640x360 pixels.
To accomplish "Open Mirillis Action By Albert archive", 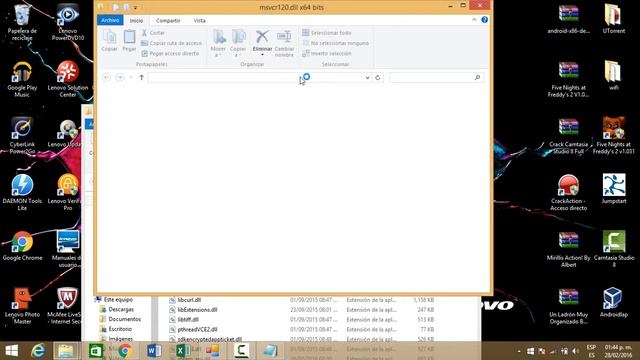I will pos(569,249).
